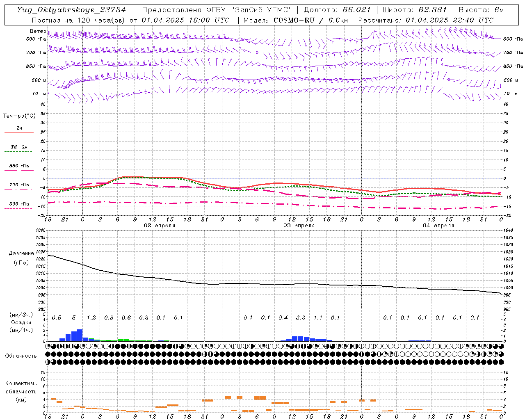The height and width of the screenshot is (420, 525).
Task: Click the 03 апреля date label
Action: pyautogui.click(x=299, y=226)
